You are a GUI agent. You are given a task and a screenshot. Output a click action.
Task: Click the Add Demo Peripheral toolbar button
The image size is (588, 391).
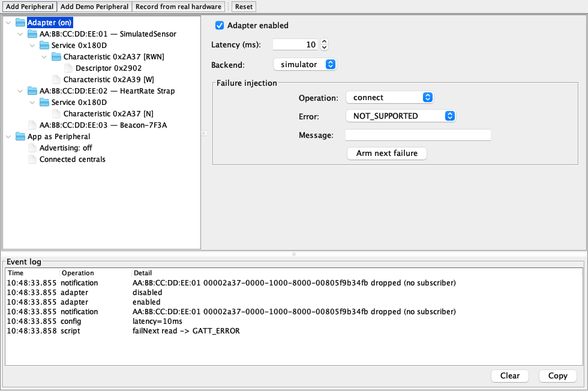click(95, 7)
